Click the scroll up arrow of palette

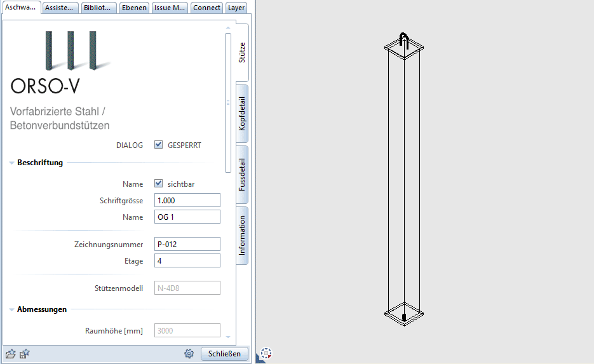coord(228,28)
